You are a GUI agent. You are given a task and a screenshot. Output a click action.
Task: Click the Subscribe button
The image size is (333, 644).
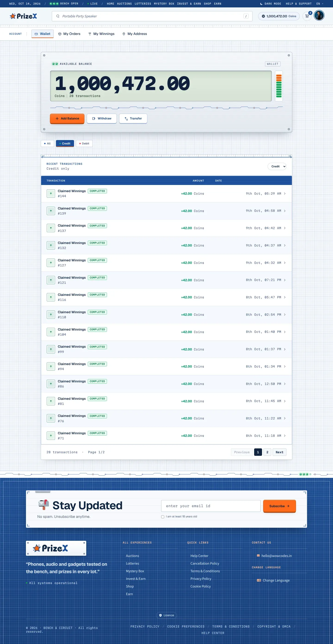click(279, 506)
